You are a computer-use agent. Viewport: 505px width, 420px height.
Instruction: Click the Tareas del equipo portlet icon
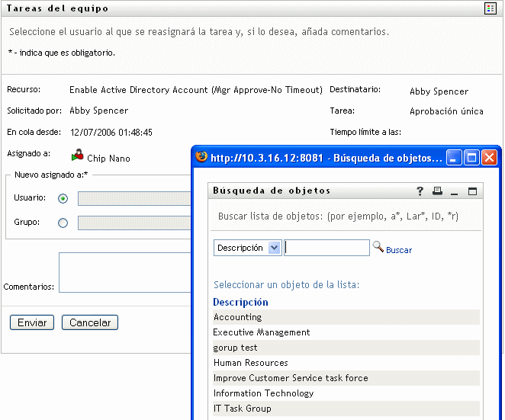click(x=491, y=8)
